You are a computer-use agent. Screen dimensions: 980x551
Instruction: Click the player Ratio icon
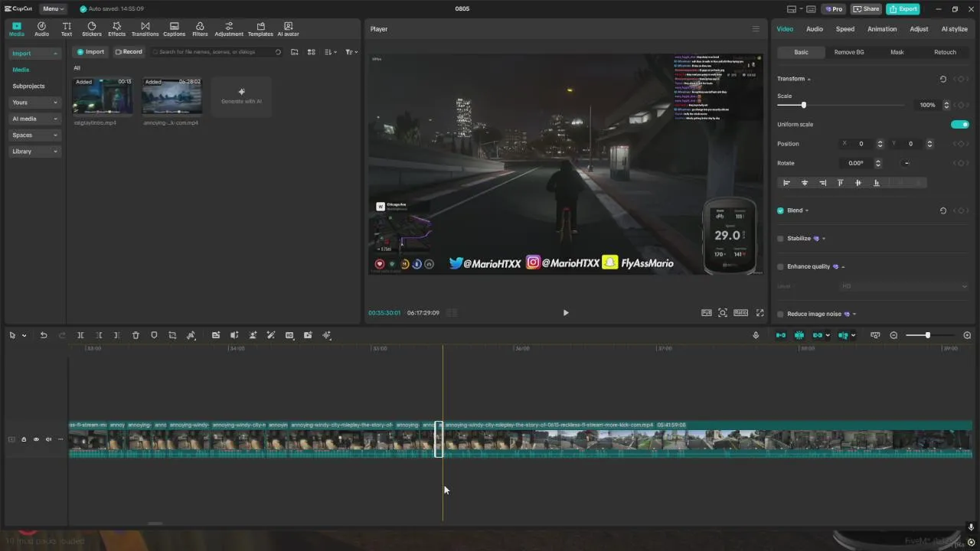(740, 312)
